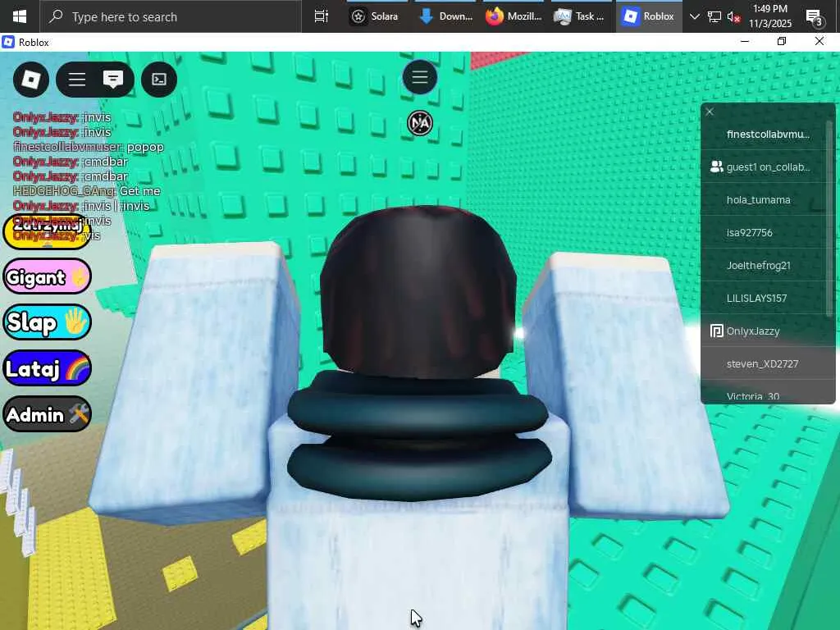Toggle the chat window icon
The width and height of the screenshot is (840, 630).
coord(113,80)
